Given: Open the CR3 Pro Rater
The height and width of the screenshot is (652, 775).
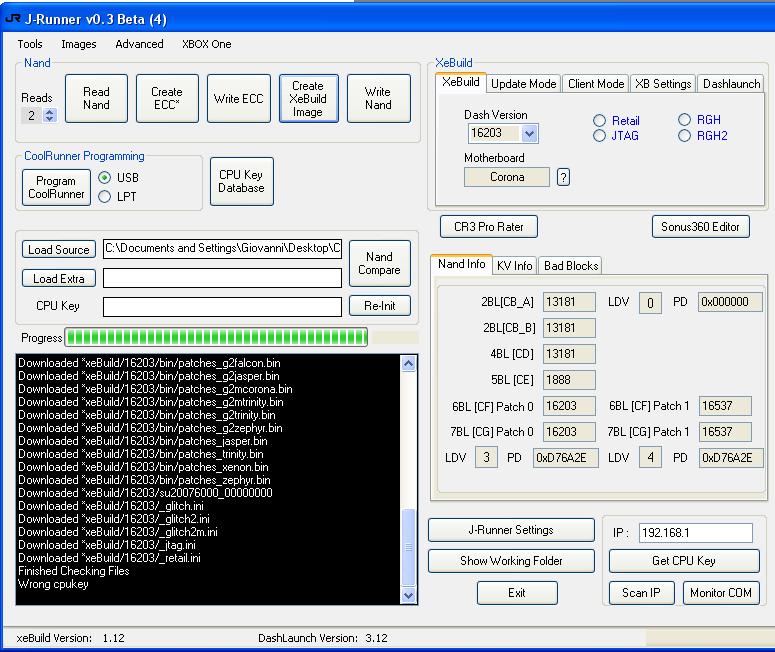Looking at the screenshot, I should point(488,227).
